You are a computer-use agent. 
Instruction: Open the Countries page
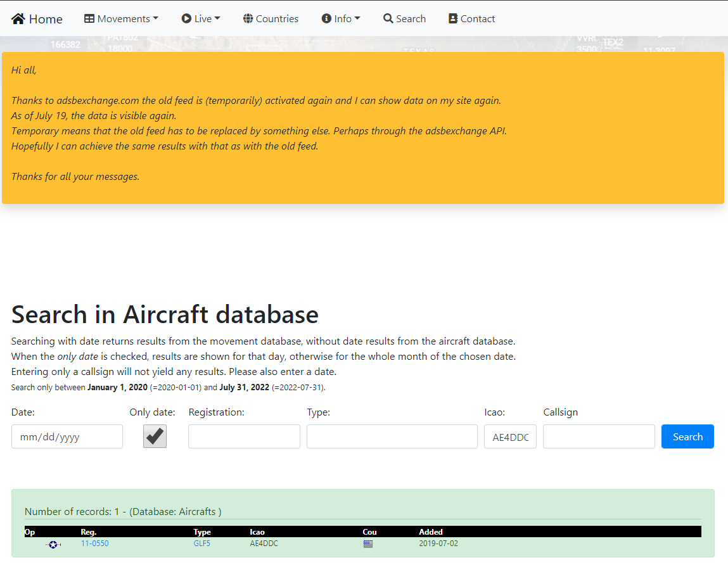(x=271, y=18)
